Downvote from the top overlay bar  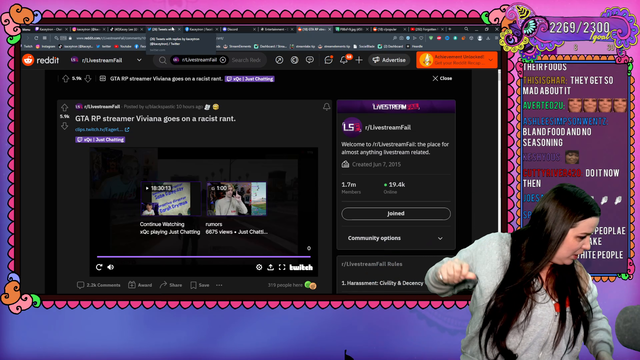(x=88, y=78)
